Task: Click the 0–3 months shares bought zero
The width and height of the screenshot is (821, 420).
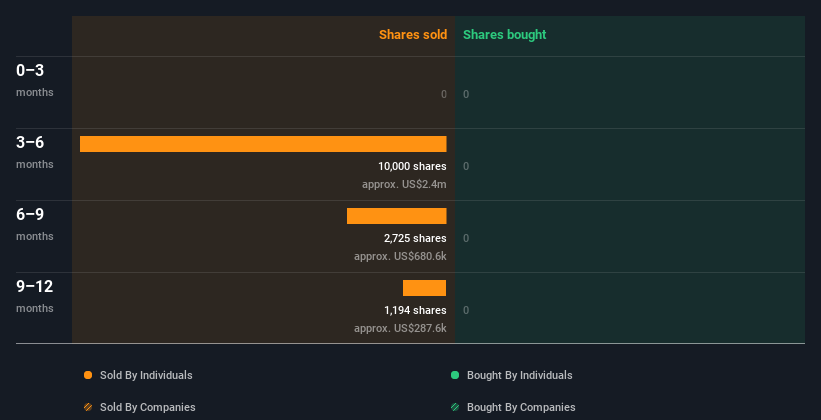Action: point(466,94)
